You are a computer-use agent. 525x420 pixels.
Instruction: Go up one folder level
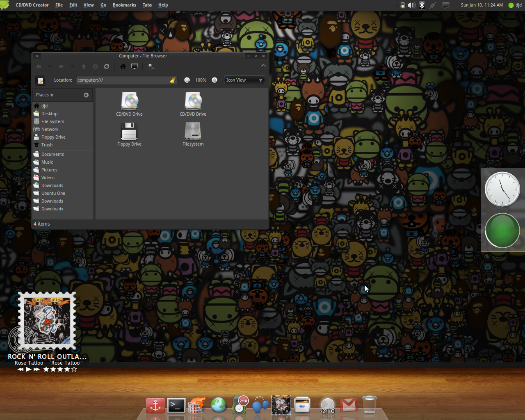pos(84,66)
